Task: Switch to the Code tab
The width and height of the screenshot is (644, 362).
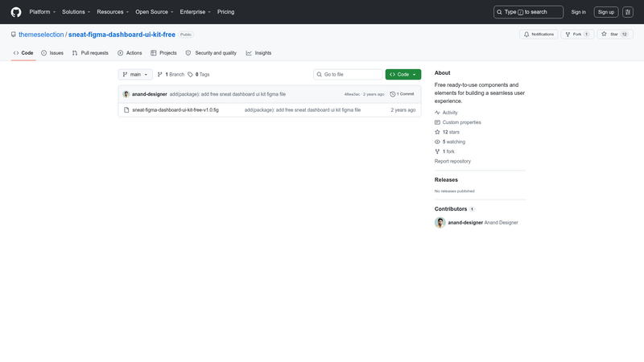Action: click(x=23, y=53)
